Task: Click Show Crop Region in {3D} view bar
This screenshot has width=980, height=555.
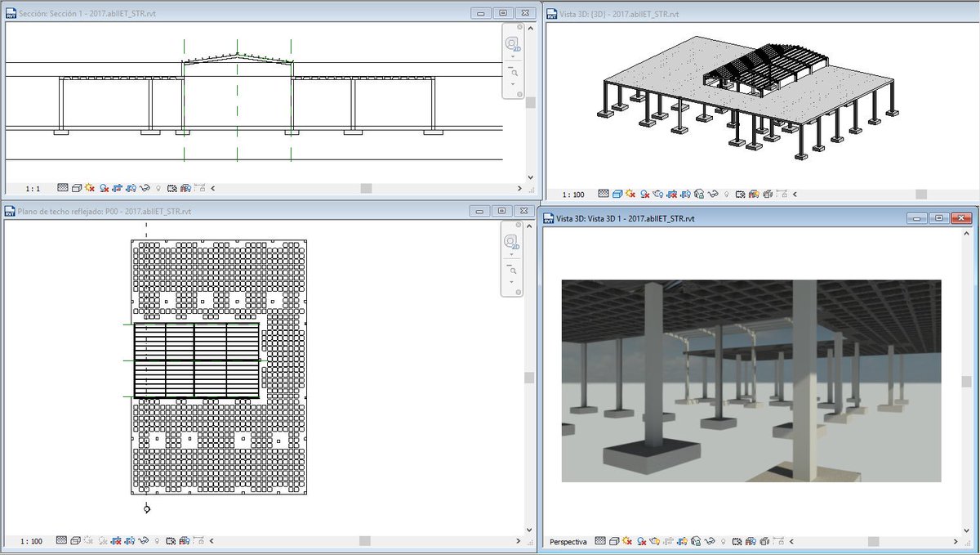Action: coord(686,195)
